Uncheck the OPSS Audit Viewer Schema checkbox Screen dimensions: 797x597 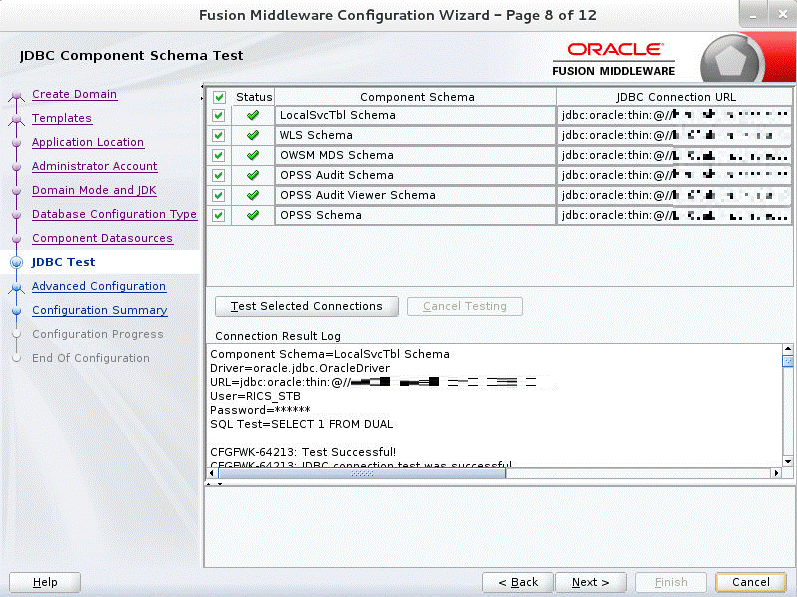pyautogui.click(x=219, y=195)
